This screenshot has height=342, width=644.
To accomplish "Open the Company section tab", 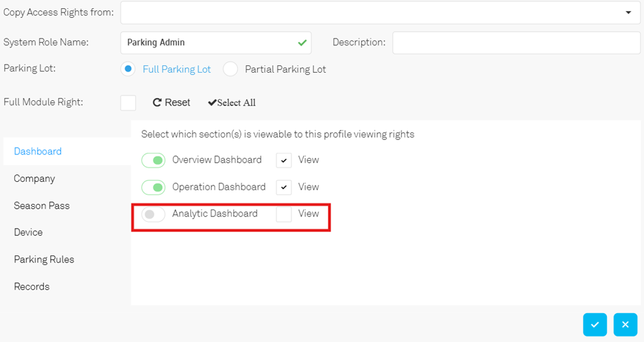I will pos(34,179).
